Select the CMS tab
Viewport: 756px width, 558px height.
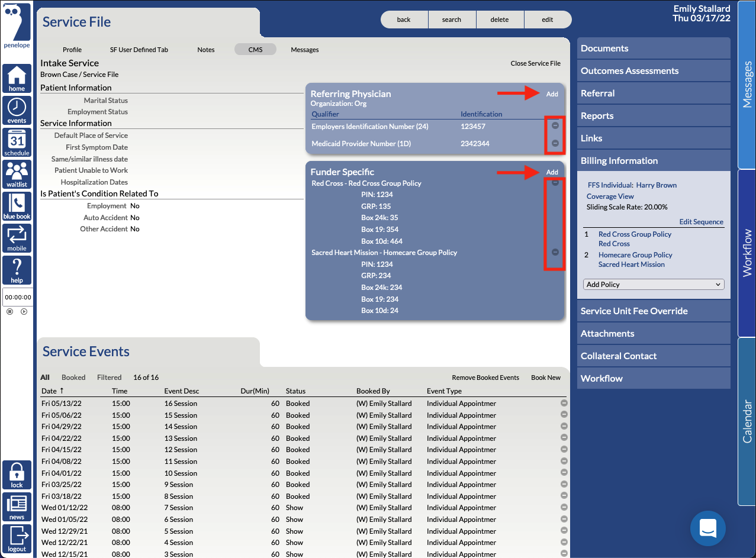(x=255, y=49)
